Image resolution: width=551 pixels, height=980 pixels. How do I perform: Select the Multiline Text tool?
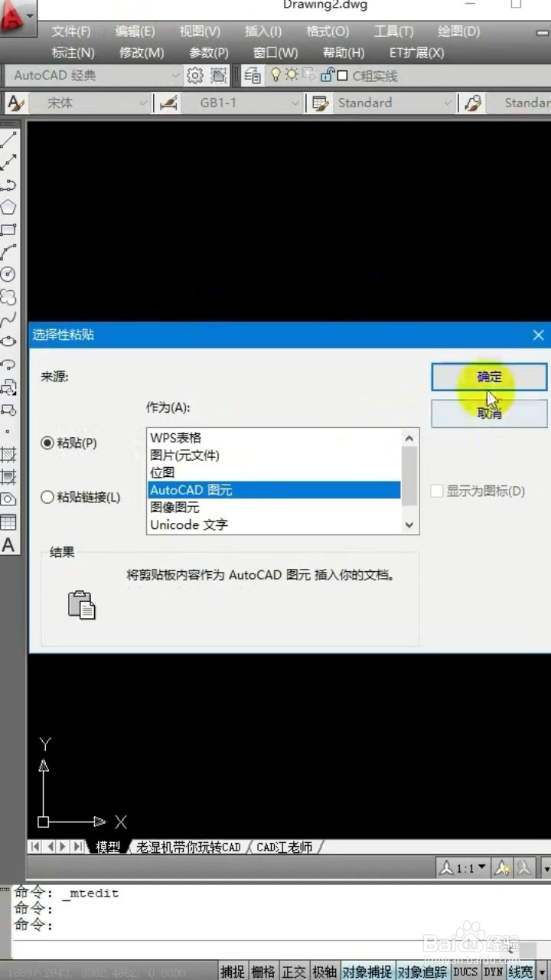[8, 545]
